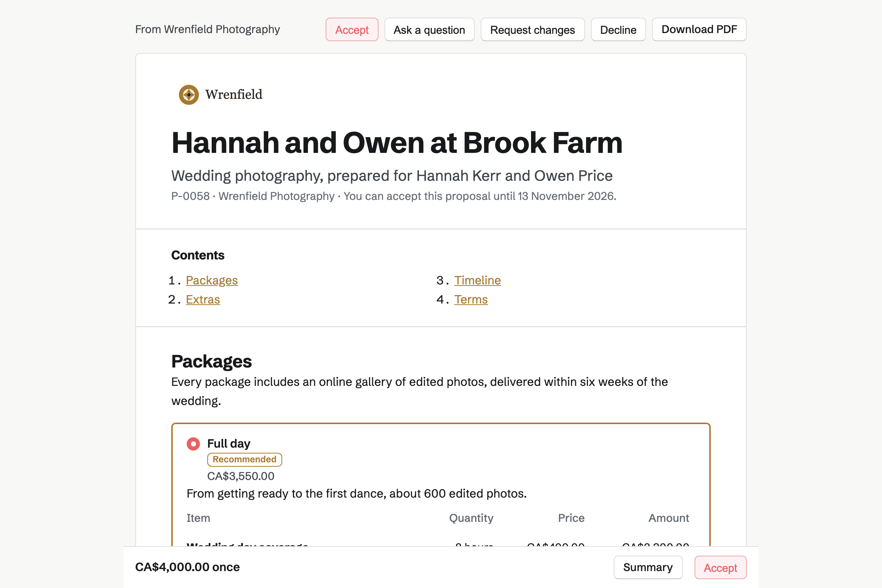Click the Wrenfield logo icon
This screenshot has height=588, width=882.
[x=189, y=94]
